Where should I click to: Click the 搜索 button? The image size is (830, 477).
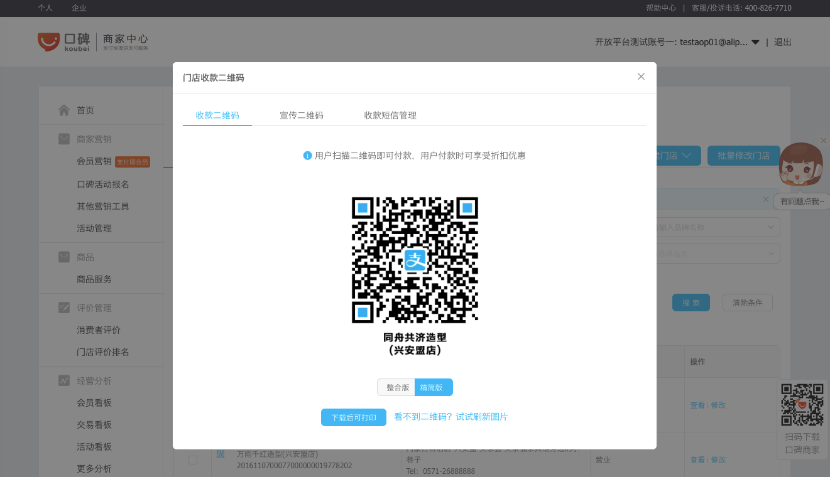691,303
